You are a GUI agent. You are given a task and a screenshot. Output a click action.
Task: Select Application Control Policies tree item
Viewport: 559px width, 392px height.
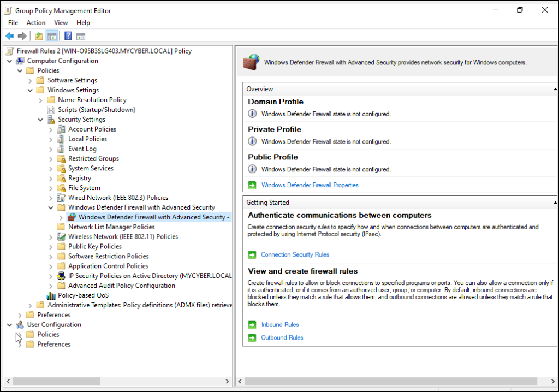point(108,266)
